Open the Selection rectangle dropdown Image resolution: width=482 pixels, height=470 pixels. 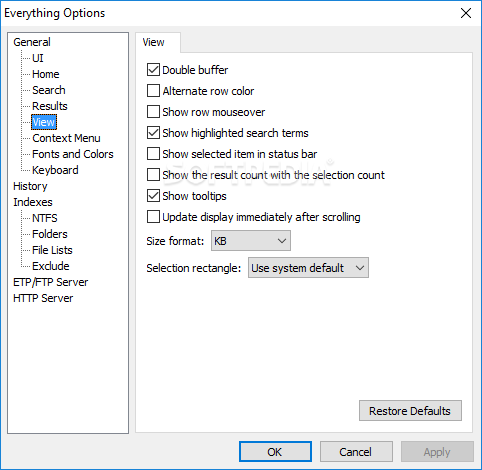[x=308, y=268]
